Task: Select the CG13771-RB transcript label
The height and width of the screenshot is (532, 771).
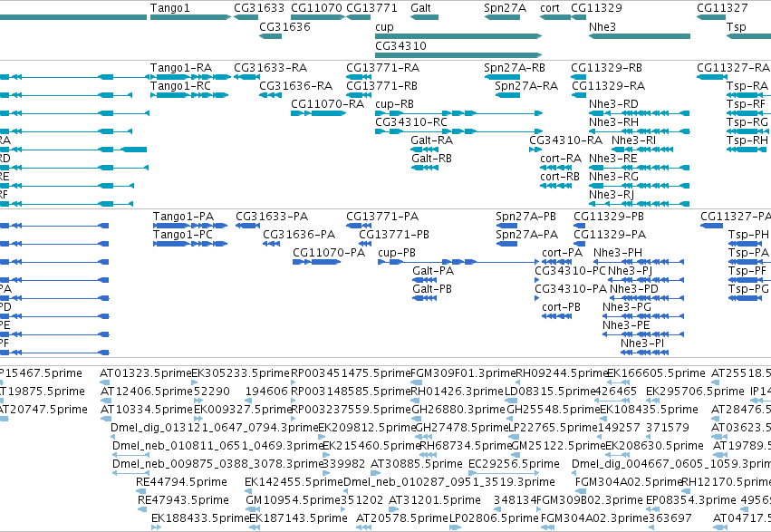Action: tap(381, 85)
